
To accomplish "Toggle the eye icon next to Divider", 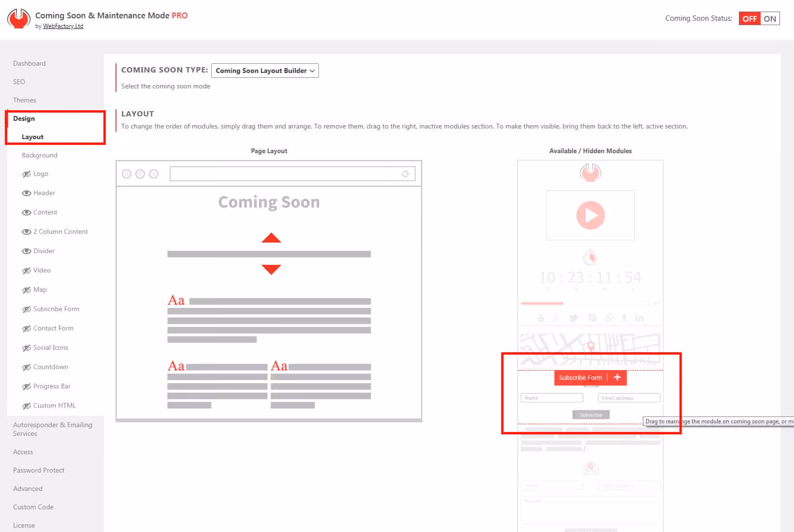I will click(27, 251).
